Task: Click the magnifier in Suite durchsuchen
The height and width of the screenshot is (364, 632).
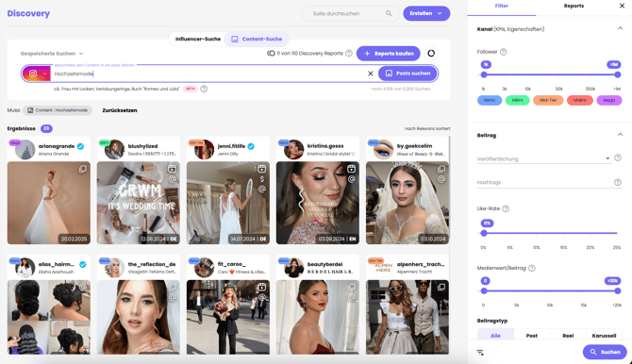Action: point(389,13)
